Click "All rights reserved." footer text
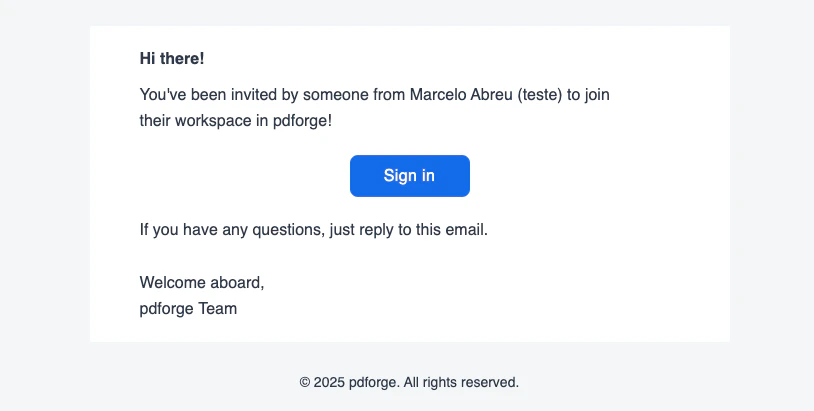Image resolution: width=814 pixels, height=411 pixels. [x=461, y=383]
